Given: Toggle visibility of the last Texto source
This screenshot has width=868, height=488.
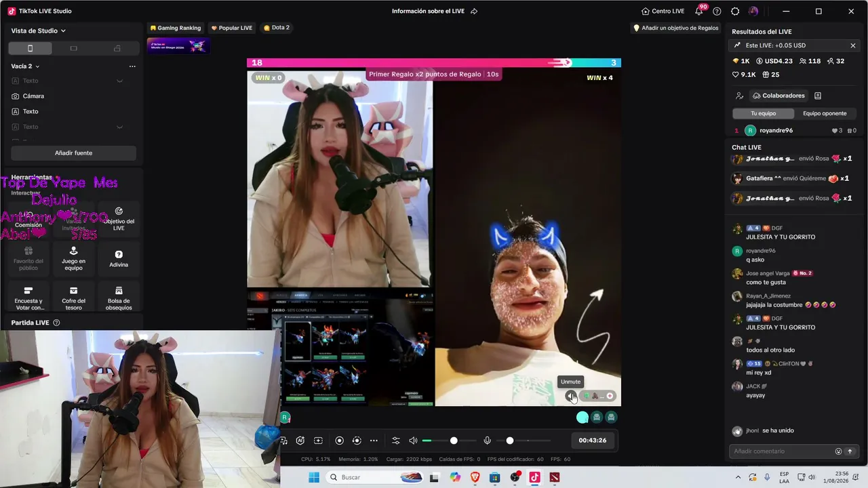Looking at the screenshot, I should pos(119,127).
